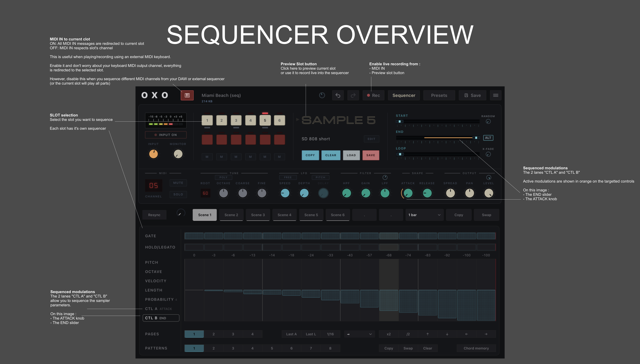640x364 pixels.
Task: Select the VELOCITY lane
Action: click(156, 281)
